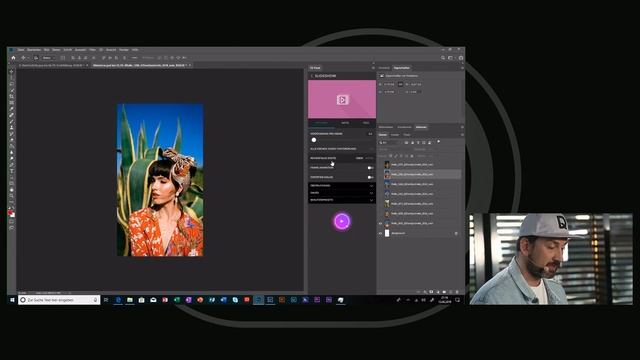The height and width of the screenshot is (360, 640).
Task: Open the workspace switcher dropdown
Action: [x=452, y=58]
